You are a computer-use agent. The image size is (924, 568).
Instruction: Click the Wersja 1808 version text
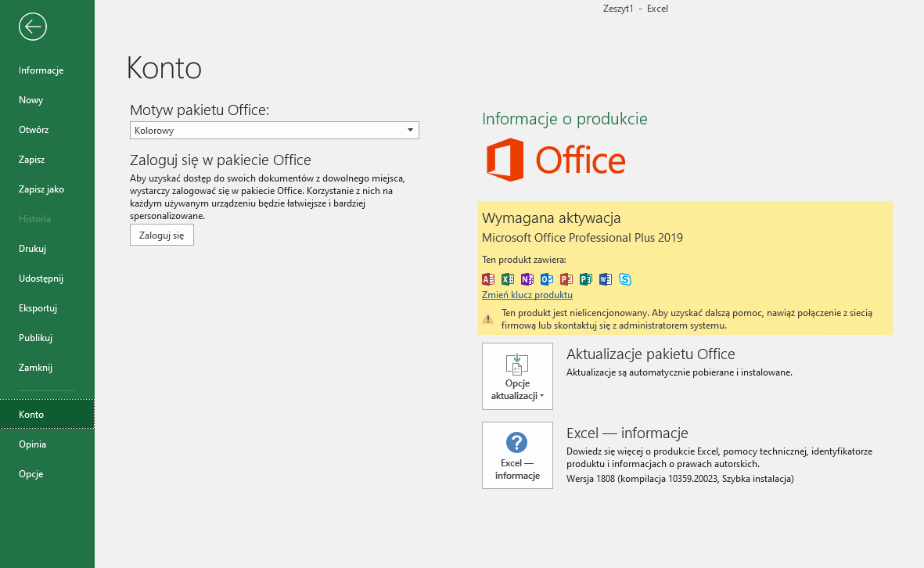(680, 479)
